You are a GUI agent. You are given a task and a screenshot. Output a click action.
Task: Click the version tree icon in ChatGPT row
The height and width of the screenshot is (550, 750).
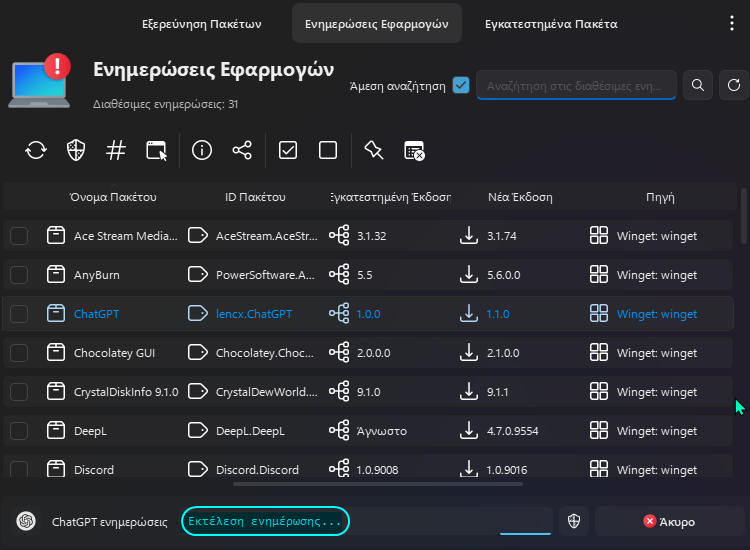tap(339, 314)
